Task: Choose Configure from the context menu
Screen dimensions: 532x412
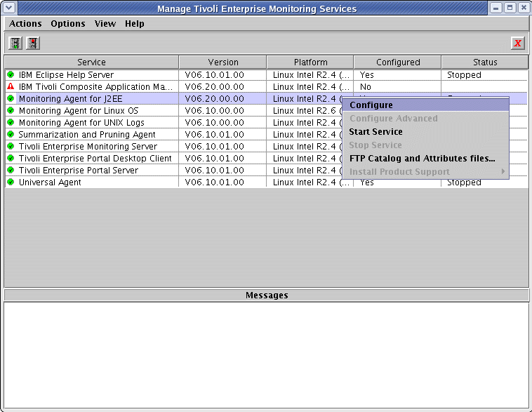Action: (x=371, y=105)
